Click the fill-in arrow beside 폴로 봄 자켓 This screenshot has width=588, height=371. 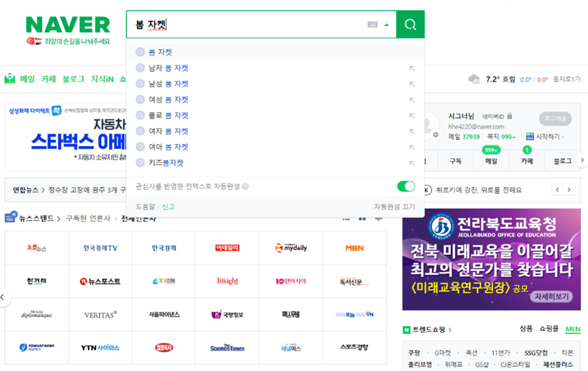pos(412,116)
